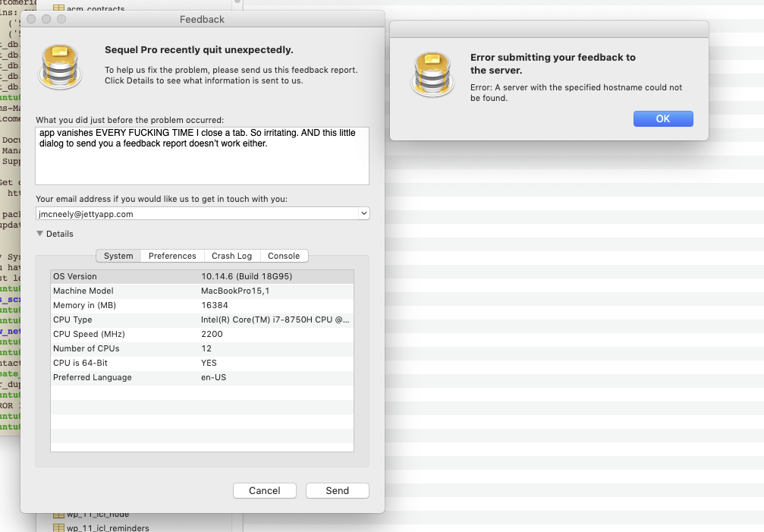Image resolution: width=764 pixels, height=532 pixels.
Task: Switch to the Preferences tab
Action: tap(171, 256)
